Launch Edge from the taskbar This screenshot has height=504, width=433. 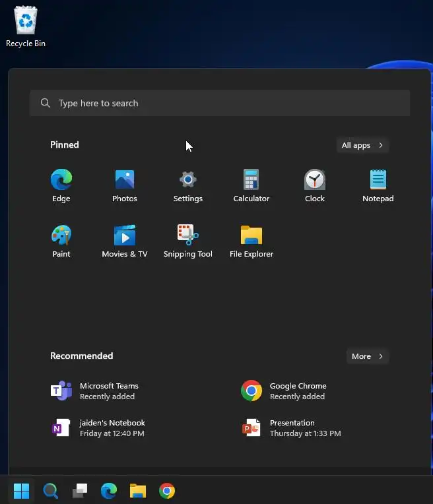[x=109, y=491]
